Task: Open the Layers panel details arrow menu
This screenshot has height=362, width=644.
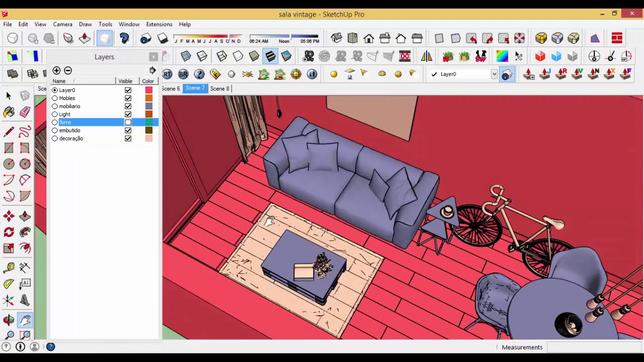Action: [x=152, y=70]
